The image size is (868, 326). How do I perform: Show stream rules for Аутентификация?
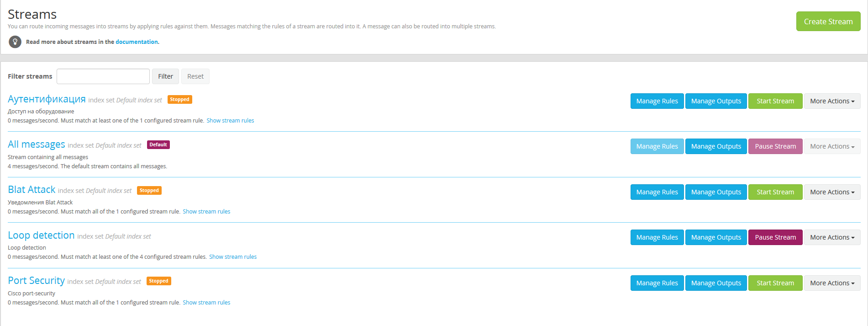coord(230,121)
